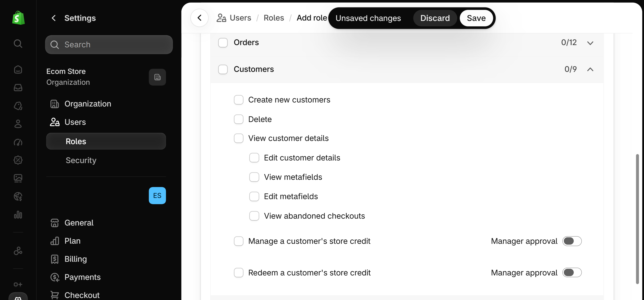Expand the Orders permissions chevron
Screen dimensions: 644x300
590,43
